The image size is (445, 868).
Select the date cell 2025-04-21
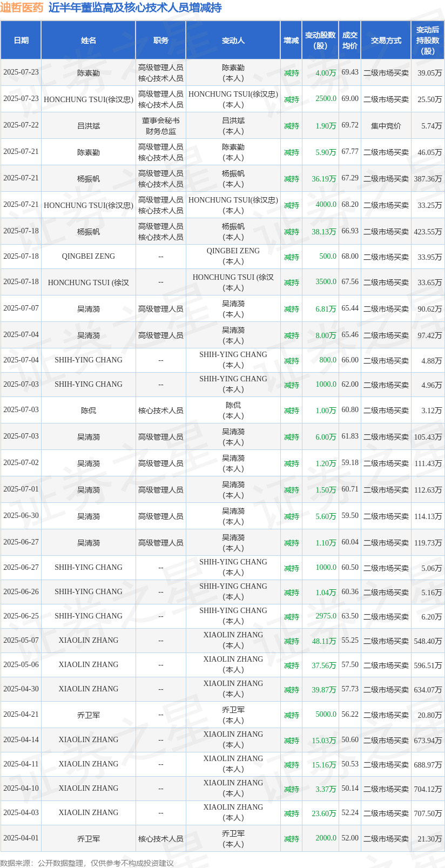coord(21,715)
